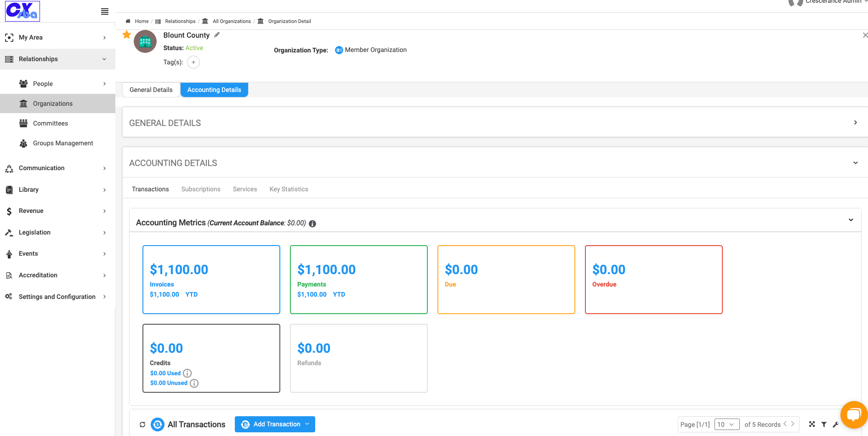Expand the Legislation menu
Screen dimensions: 868x436
click(104, 233)
